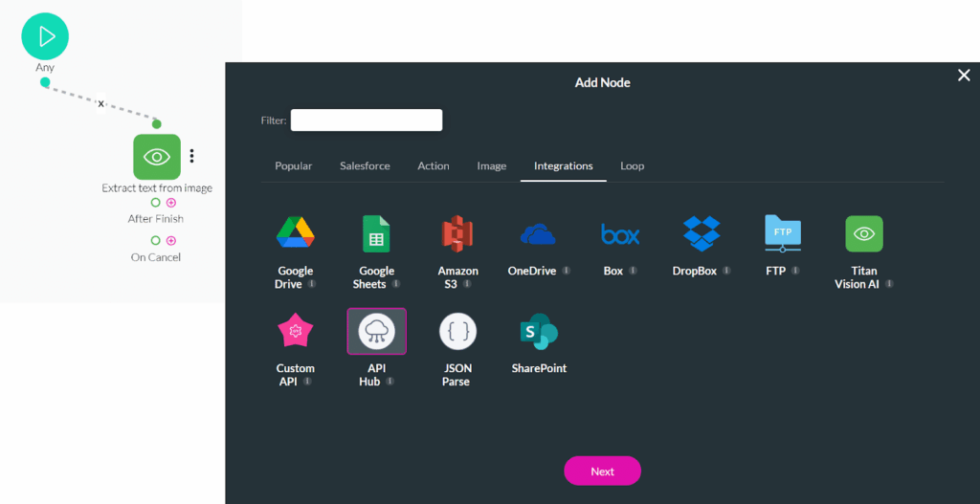This screenshot has width=980, height=504.
Task: Click the 'On Cancel' label
Action: tap(156, 256)
